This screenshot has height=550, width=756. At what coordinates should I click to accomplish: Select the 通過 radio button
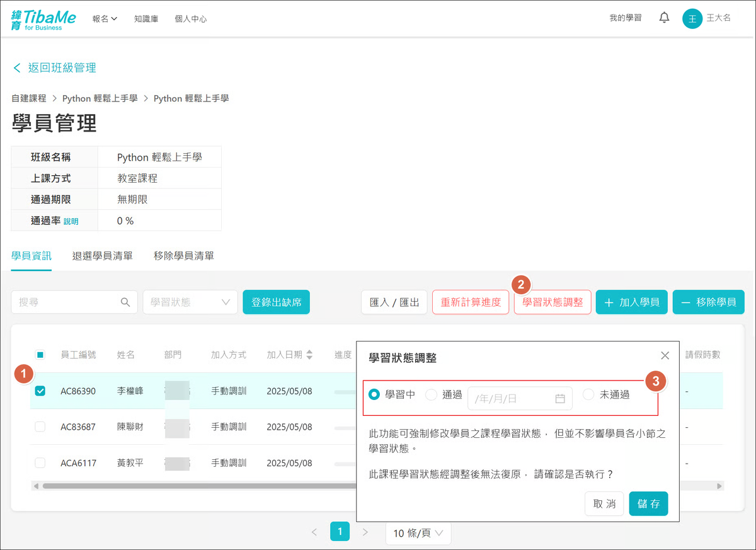(x=431, y=394)
